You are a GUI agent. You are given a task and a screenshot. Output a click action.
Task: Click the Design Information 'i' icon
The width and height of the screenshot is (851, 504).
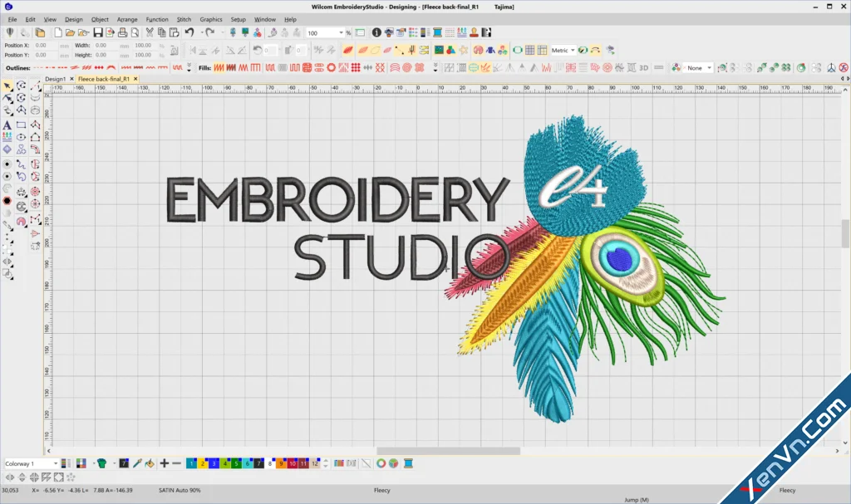(376, 33)
